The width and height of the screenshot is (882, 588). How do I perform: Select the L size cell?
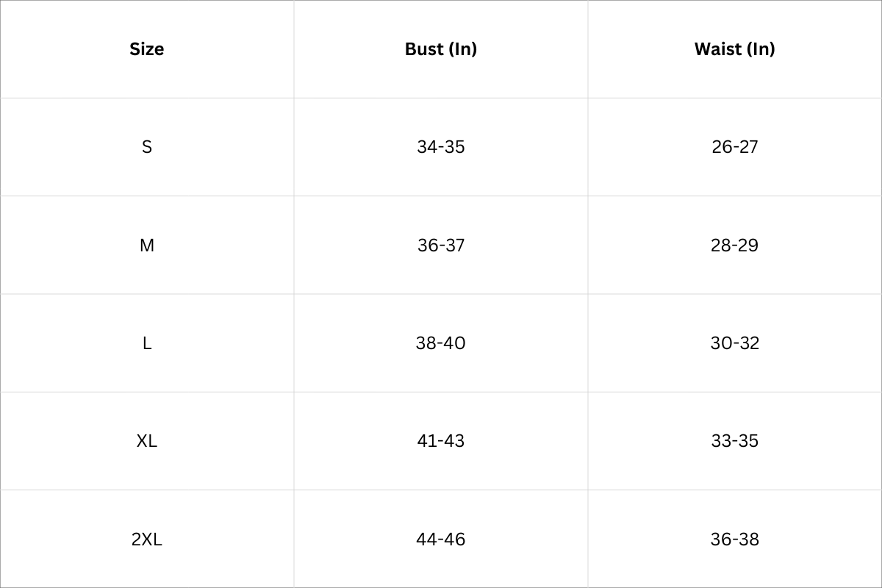[x=147, y=343]
